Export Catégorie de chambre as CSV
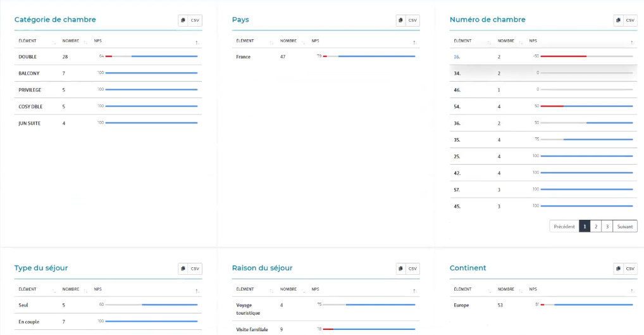Viewport: 644px width, 335px height. pyautogui.click(x=195, y=20)
